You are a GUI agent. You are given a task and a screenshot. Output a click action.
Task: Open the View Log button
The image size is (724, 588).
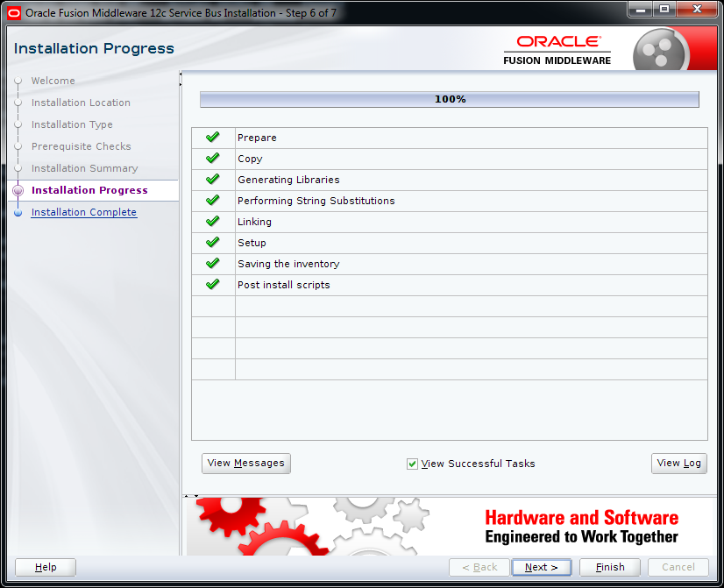pos(678,463)
